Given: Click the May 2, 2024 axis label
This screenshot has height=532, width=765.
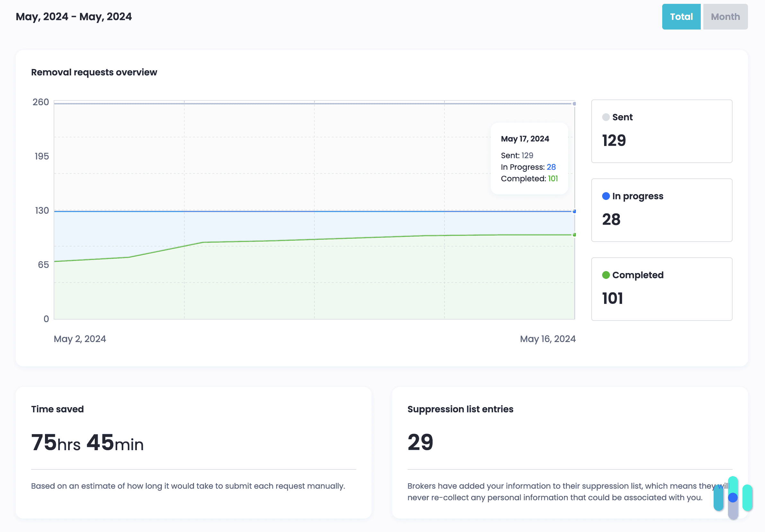Looking at the screenshot, I should tap(80, 339).
